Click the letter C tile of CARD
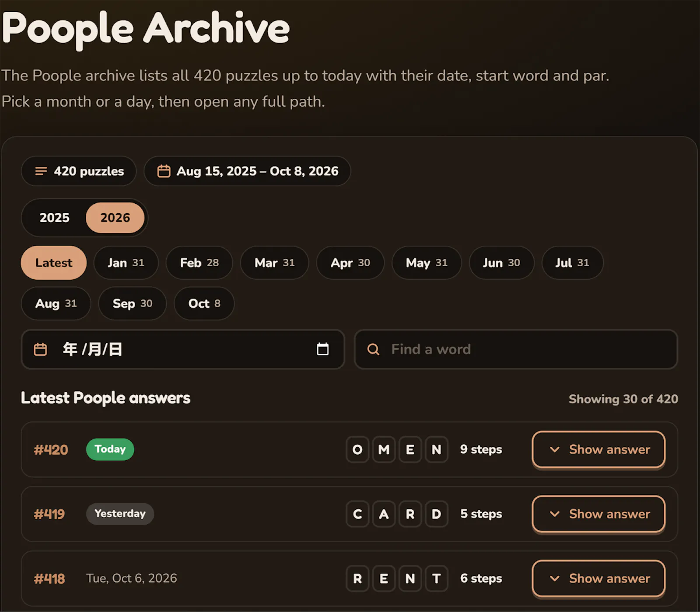This screenshot has width=700, height=612. click(357, 514)
